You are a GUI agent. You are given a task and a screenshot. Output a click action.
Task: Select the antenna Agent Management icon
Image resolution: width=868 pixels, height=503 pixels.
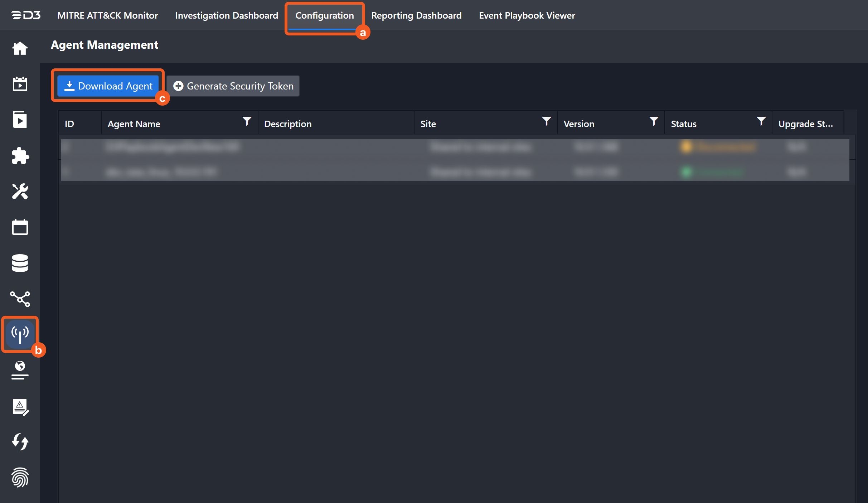[20, 334]
